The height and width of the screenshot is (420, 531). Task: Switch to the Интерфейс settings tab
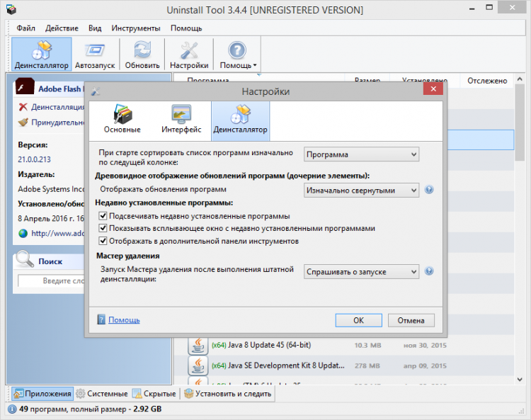tap(181, 120)
